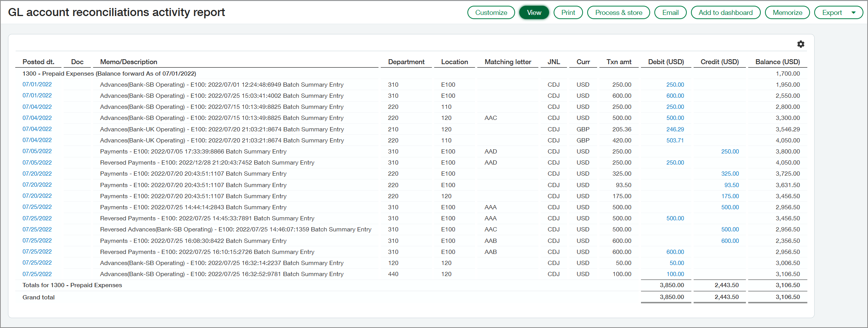Open the first 07/01/2022 posted date link
This screenshot has height=328, width=868.
click(x=37, y=84)
